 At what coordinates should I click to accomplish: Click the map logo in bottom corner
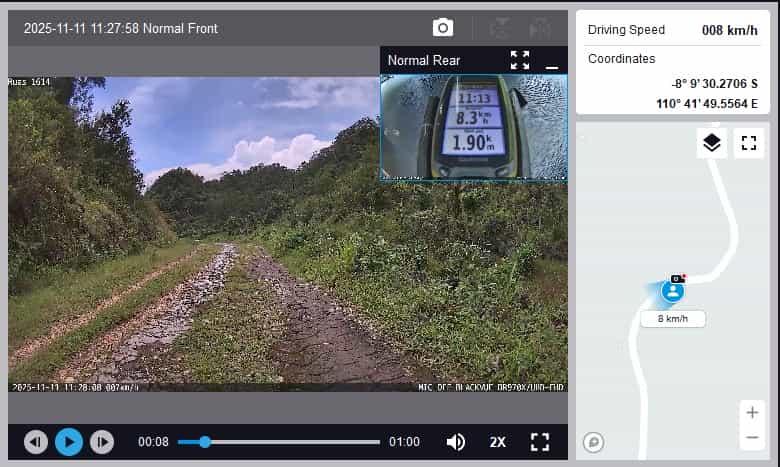pyautogui.click(x=593, y=441)
